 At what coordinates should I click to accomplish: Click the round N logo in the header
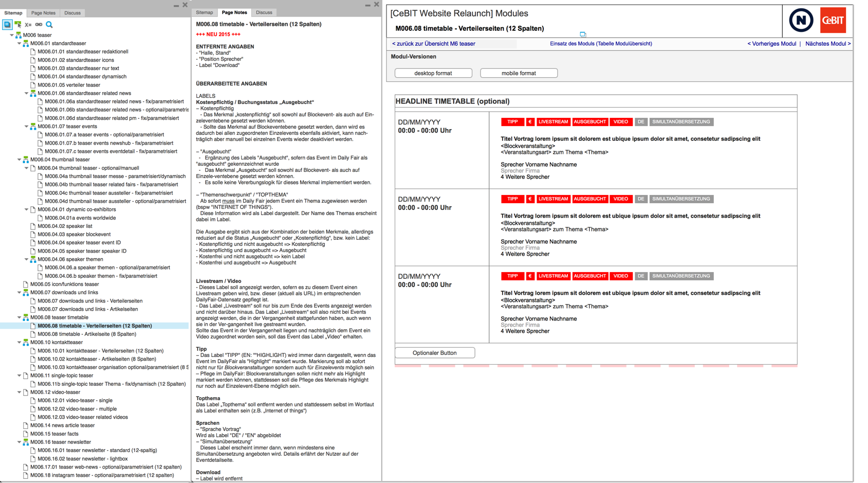point(801,21)
